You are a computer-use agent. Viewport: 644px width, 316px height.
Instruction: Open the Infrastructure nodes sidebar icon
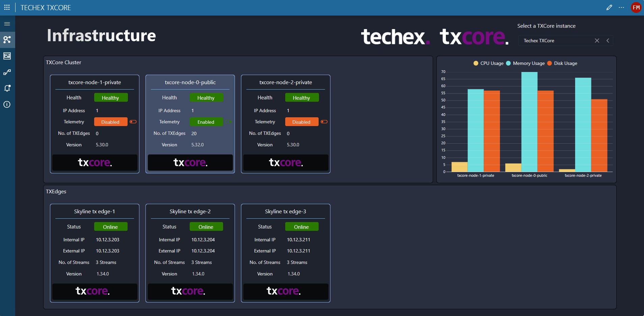7,40
